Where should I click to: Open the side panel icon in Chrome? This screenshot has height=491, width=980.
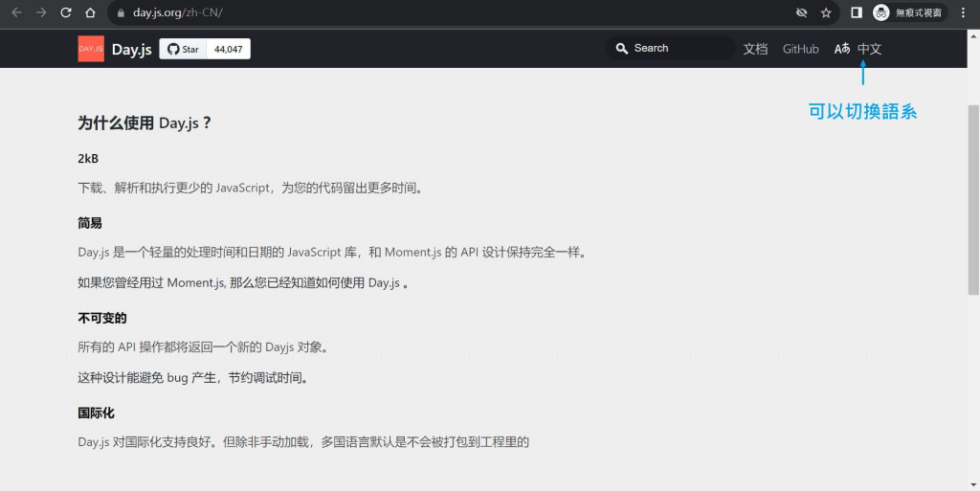(857, 12)
